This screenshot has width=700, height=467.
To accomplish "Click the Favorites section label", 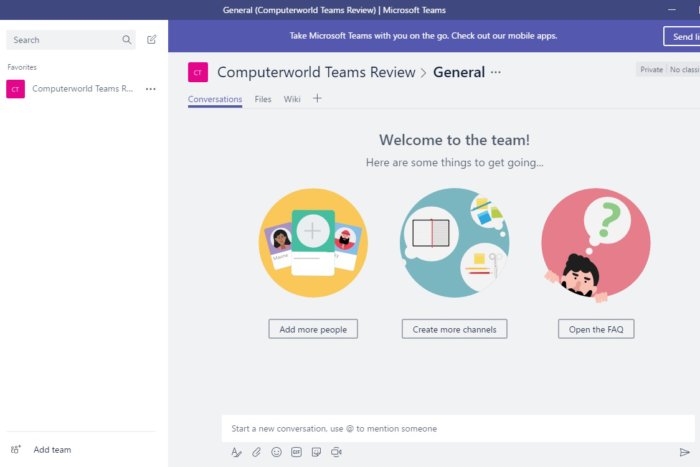I will [x=22, y=67].
